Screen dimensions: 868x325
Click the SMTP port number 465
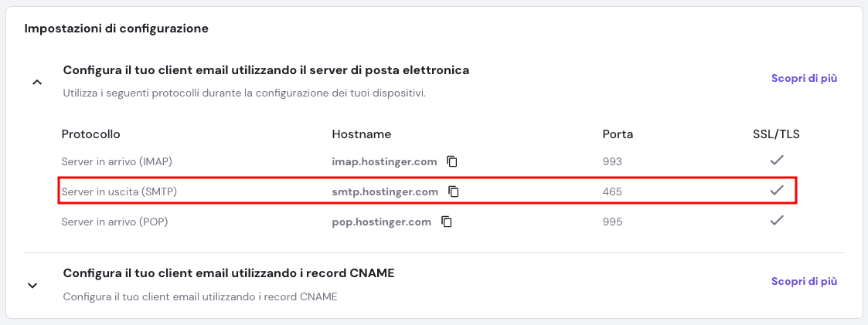[x=612, y=191]
